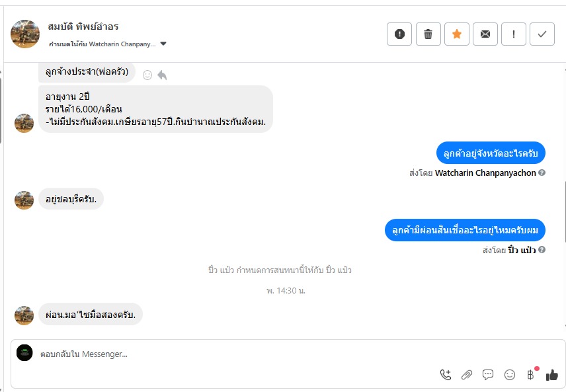Open assigned-to Watcharin Chanpanyachon dropdown
This screenshot has height=392, width=566.
[163, 44]
